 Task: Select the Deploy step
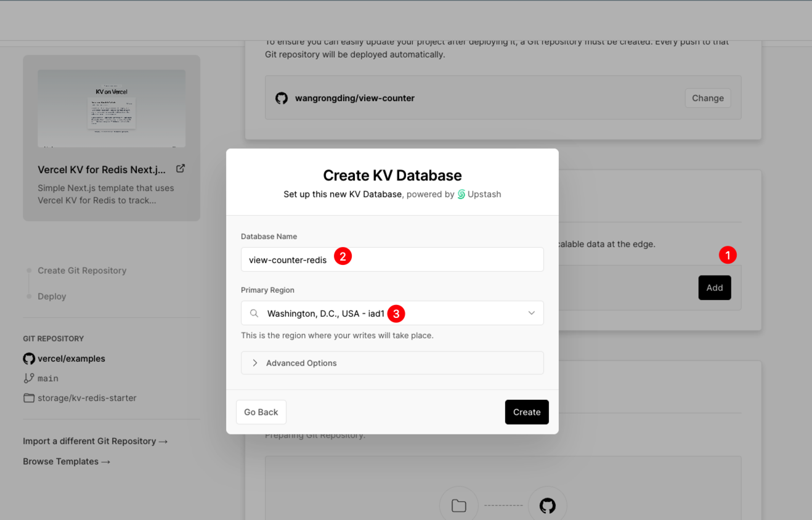[x=52, y=296]
